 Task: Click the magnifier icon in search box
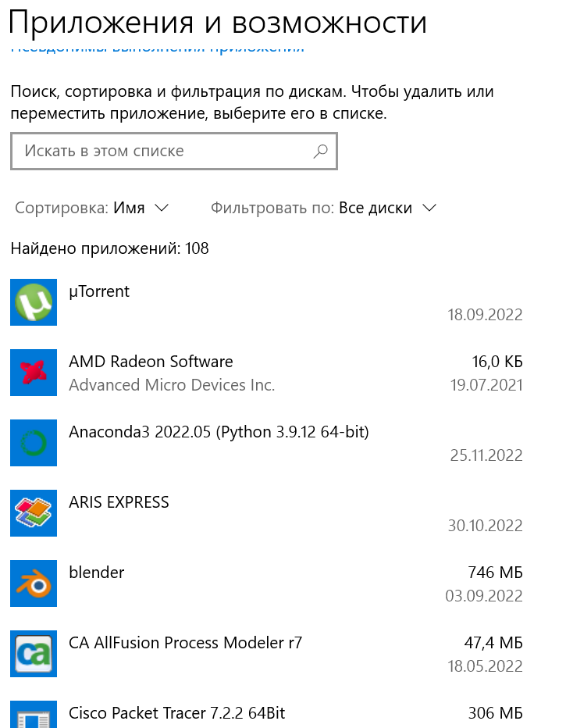(320, 151)
